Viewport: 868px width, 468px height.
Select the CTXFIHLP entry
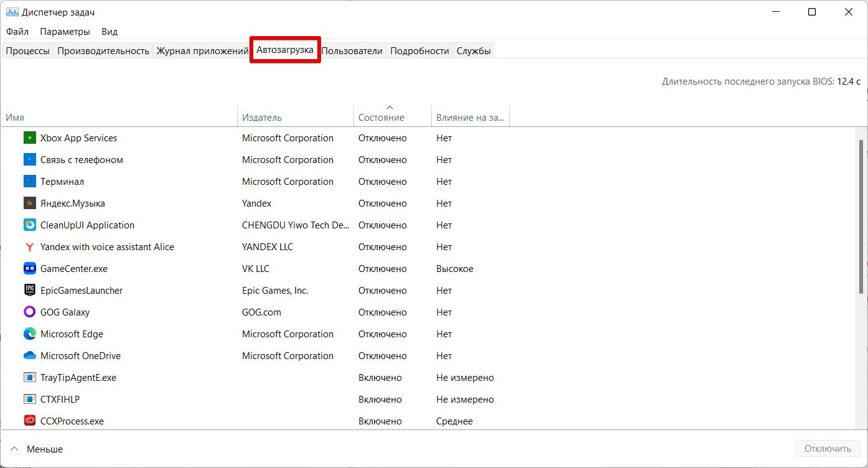point(60,400)
